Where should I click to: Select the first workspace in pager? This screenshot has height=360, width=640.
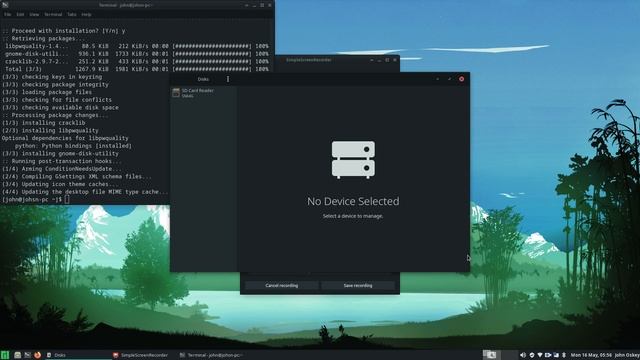(491, 355)
